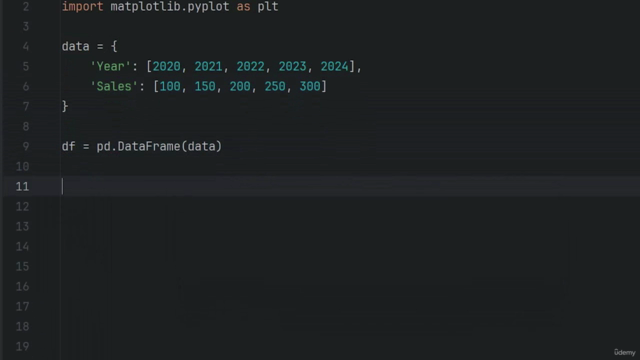Viewport: 640px width, 360px height.
Task: Click gutter line number 15
Action: [22, 267]
